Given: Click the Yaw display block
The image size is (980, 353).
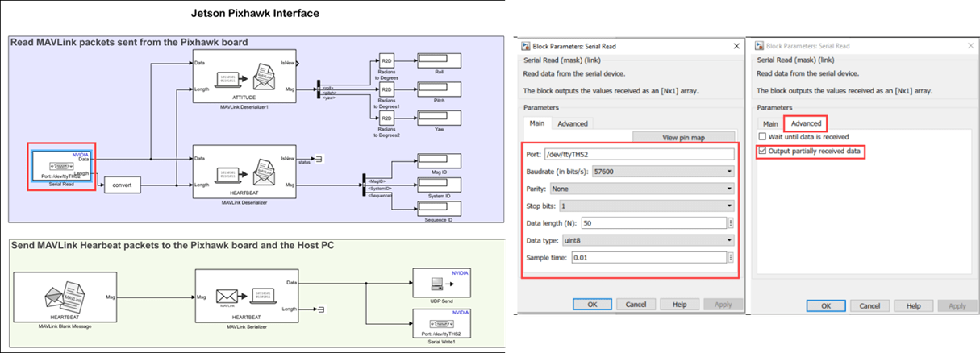Looking at the screenshot, I should point(438,118).
